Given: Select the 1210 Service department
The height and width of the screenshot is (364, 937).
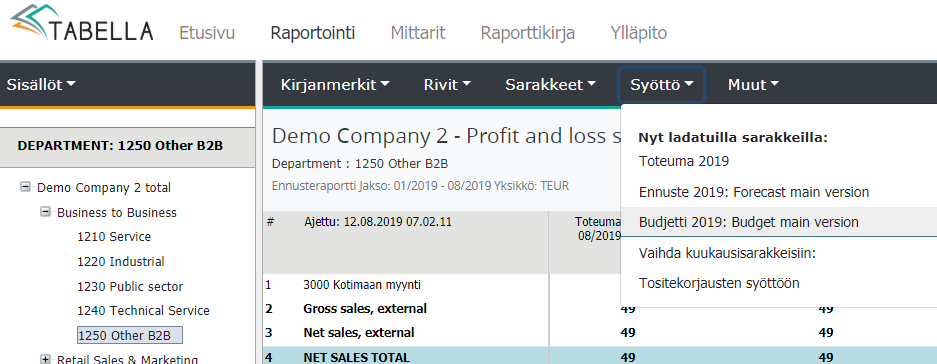Looking at the screenshot, I should pos(114,237).
